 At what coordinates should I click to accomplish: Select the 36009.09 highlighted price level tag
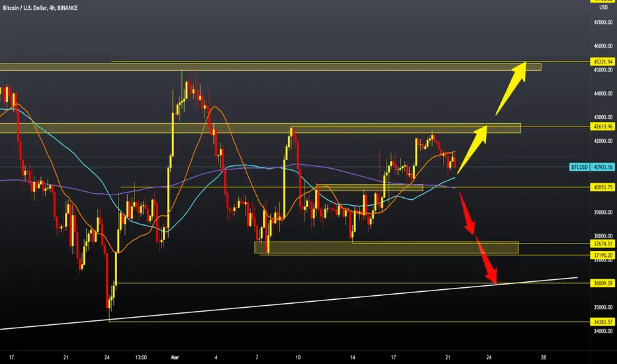click(x=603, y=283)
